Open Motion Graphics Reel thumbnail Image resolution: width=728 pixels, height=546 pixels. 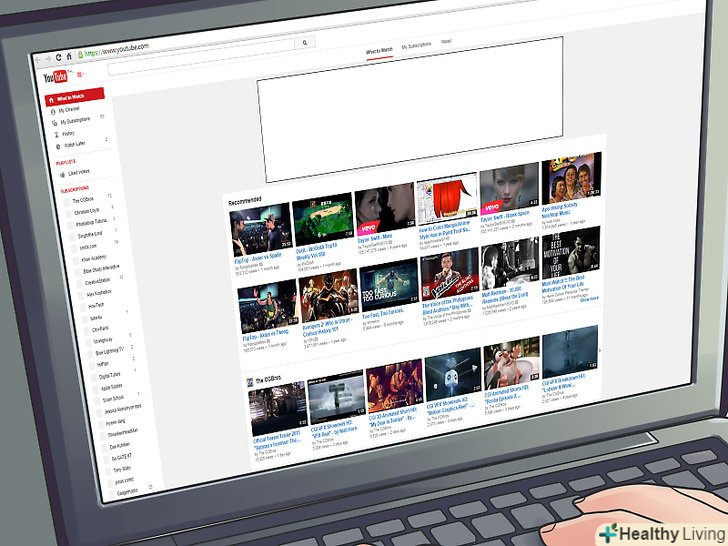tap(453, 375)
